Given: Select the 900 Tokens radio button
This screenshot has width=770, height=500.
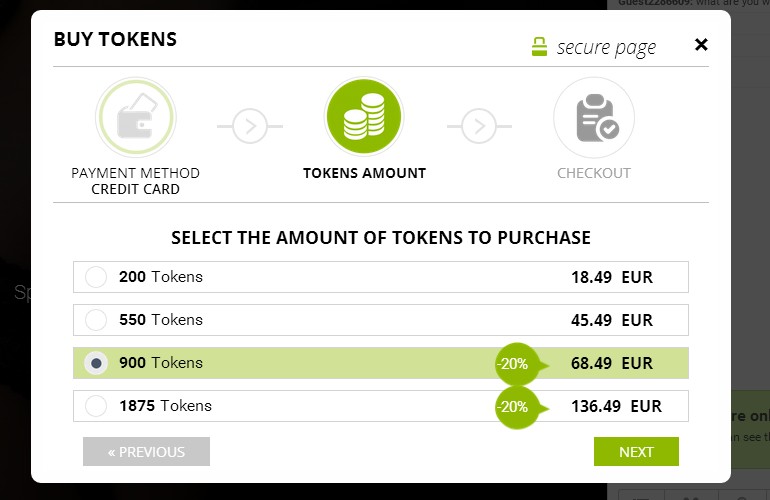Looking at the screenshot, I should tap(96, 363).
